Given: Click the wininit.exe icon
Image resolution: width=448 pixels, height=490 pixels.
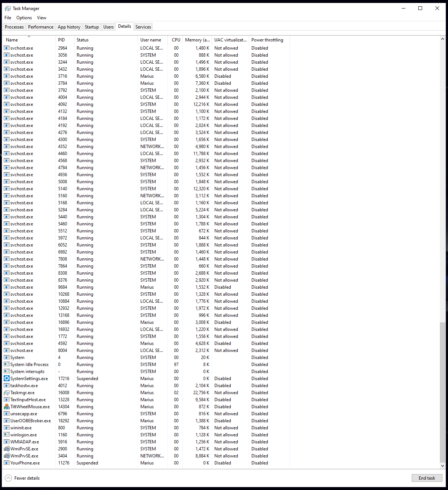Looking at the screenshot, I should pyautogui.click(x=7, y=428).
